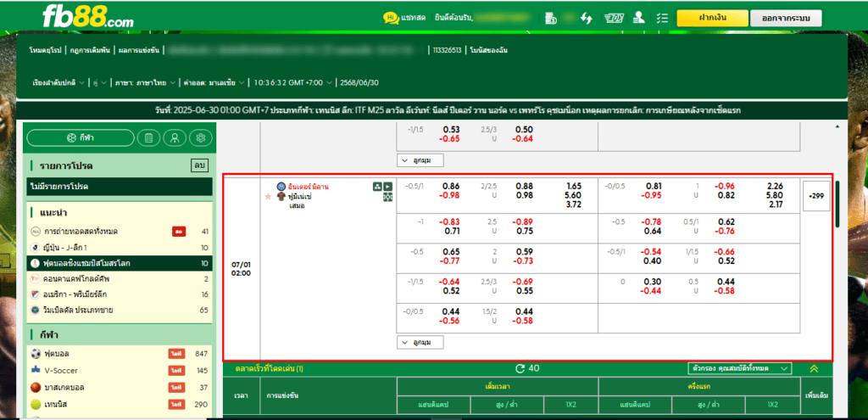The height and width of the screenshot is (420, 868).
Task: Open the +299 more markets button
Action: pyautogui.click(x=816, y=196)
